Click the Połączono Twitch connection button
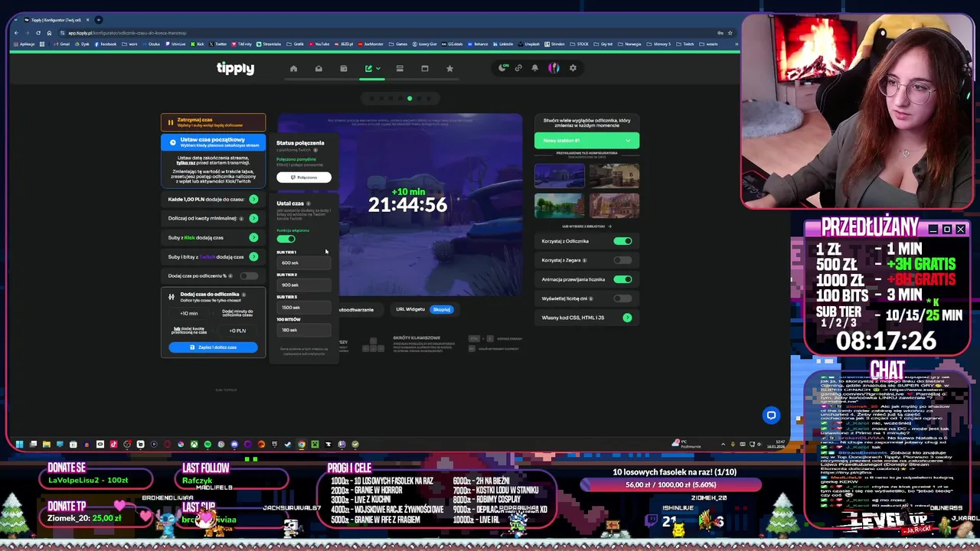Viewport: 980px width, 551px height. [304, 178]
